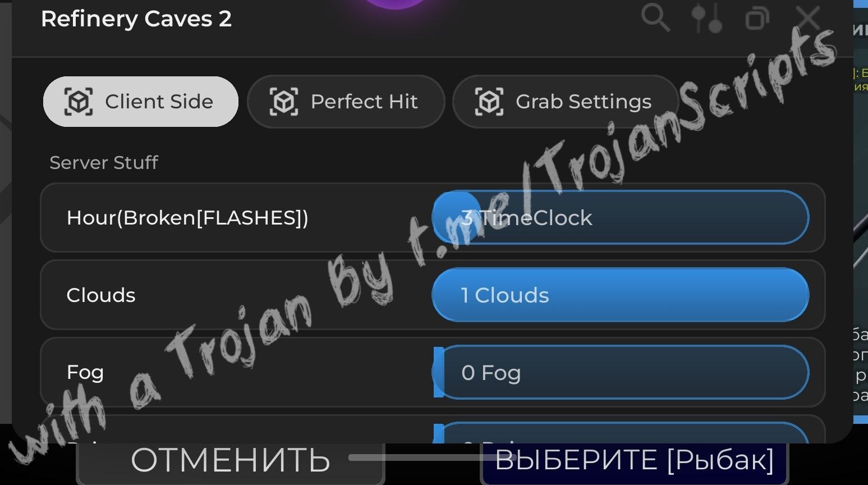Switch to the Client Side tab
Viewport: 868px width, 485px height.
(x=141, y=102)
